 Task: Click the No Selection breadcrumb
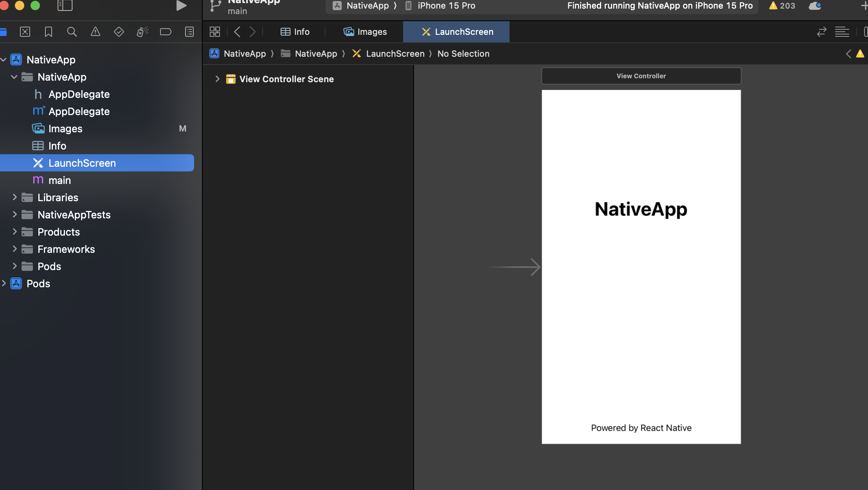click(x=463, y=54)
